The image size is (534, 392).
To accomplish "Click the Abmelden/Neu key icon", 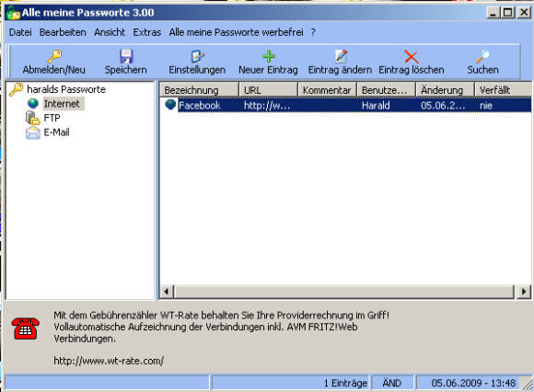I will point(54,56).
